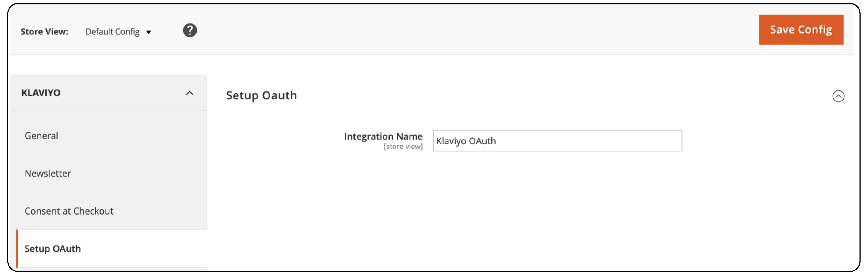868x276 pixels.
Task: Save the Klaviyo configuration changes
Action: click(801, 30)
